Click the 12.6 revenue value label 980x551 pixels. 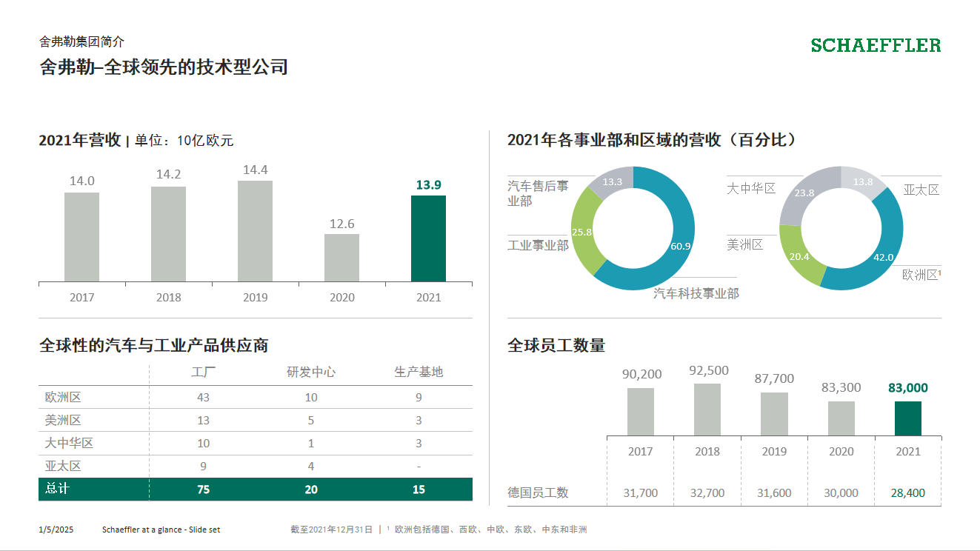click(341, 224)
